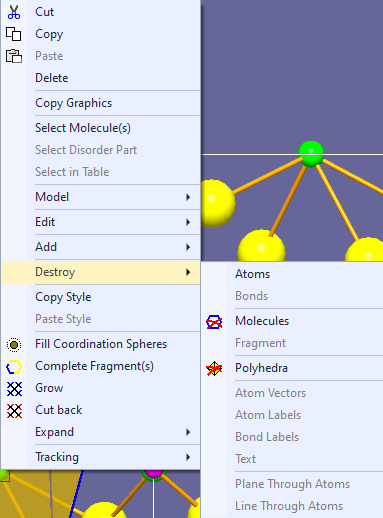Viewport: 383px width, 518px height.
Task: Click the Complete Fragment(s) hexagon icon
Action: click(x=14, y=367)
